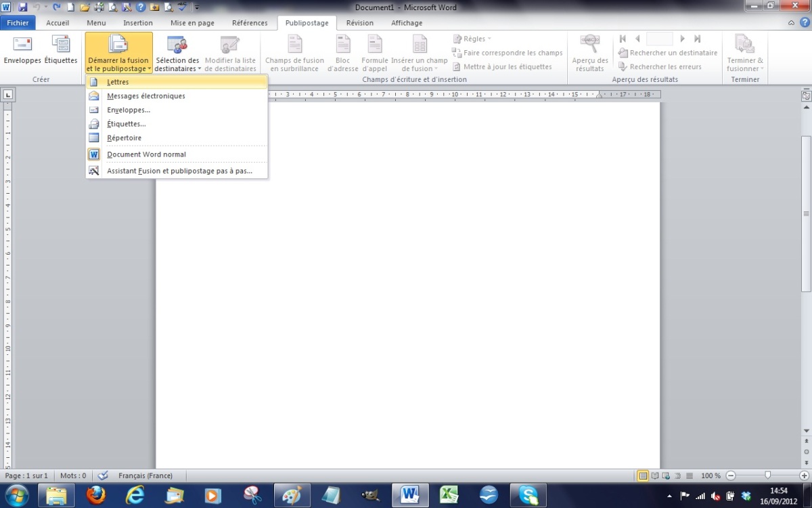The height and width of the screenshot is (508, 812).
Task: Click Rechercher un destinataire
Action: [668, 53]
